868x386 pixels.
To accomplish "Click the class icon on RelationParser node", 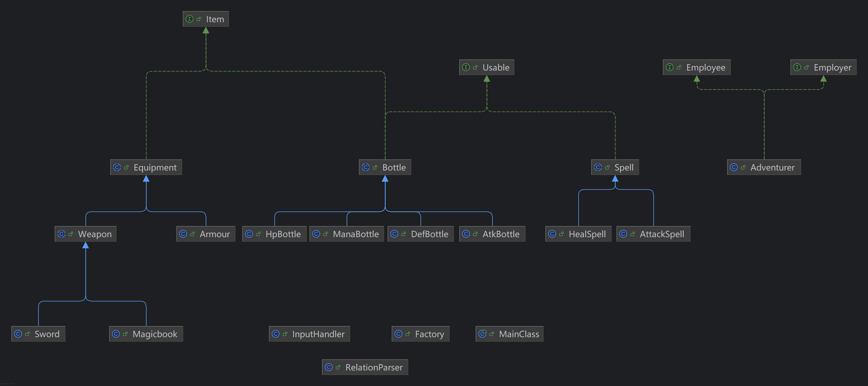I will pyautogui.click(x=328, y=367).
